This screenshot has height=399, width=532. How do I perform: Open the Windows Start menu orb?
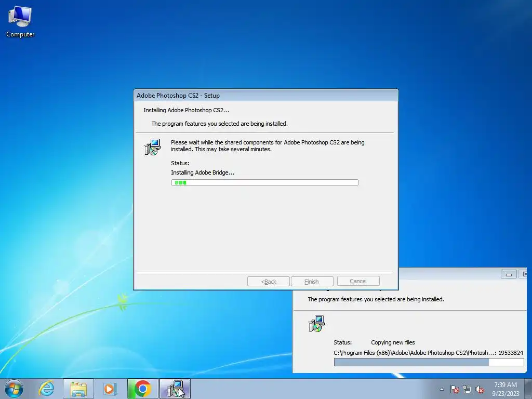click(14, 389)
